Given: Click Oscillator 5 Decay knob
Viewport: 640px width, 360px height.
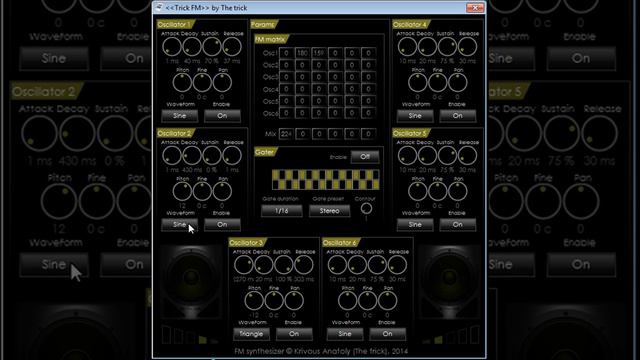Looking at the screenshot, I should click(x=427, y=156).
